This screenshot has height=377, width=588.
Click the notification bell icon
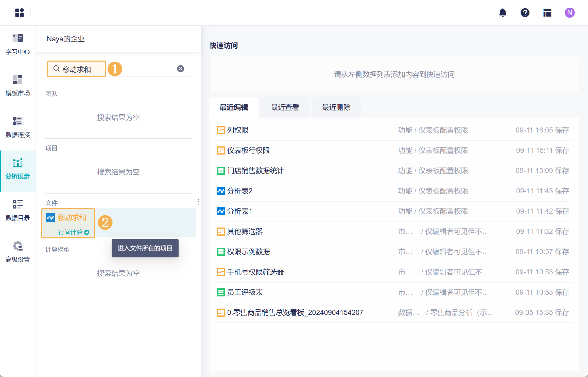tap(503, 13)
